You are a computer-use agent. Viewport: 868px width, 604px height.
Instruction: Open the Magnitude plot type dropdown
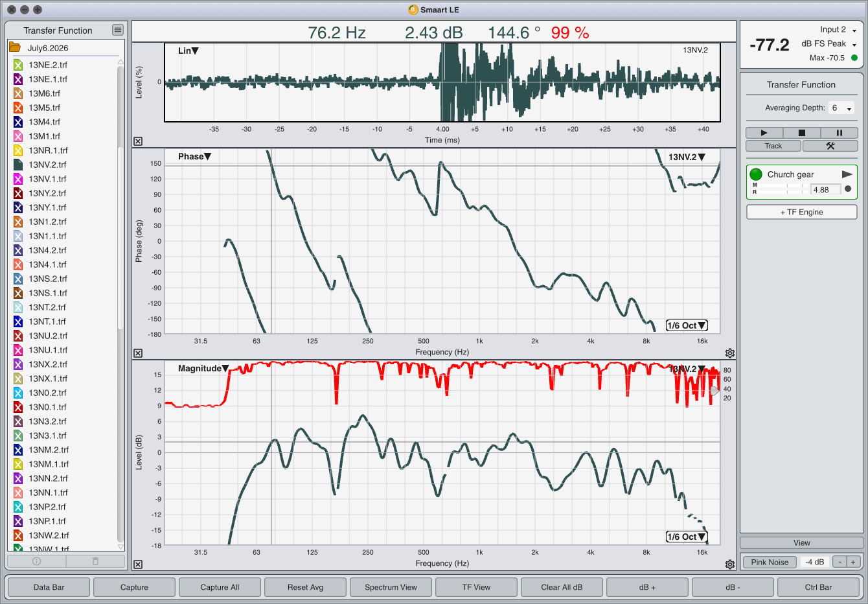(x=203, y=368)
